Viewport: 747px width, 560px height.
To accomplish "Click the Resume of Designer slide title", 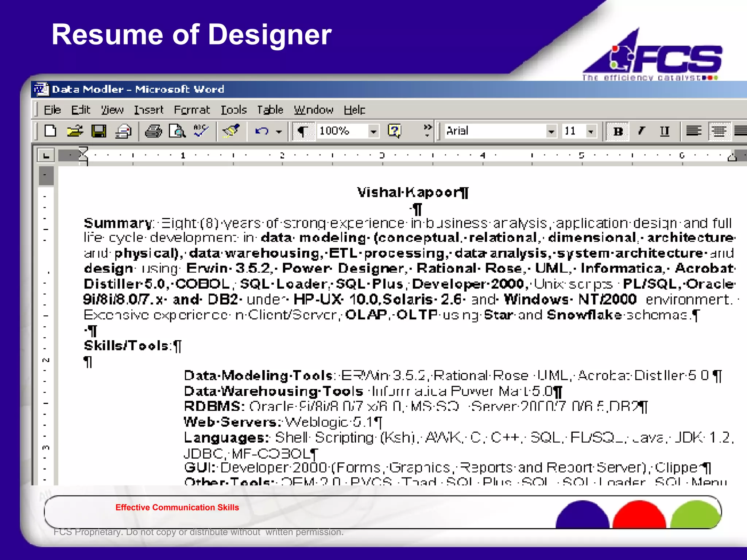I will pyautogui.click(x=191, y=34).
